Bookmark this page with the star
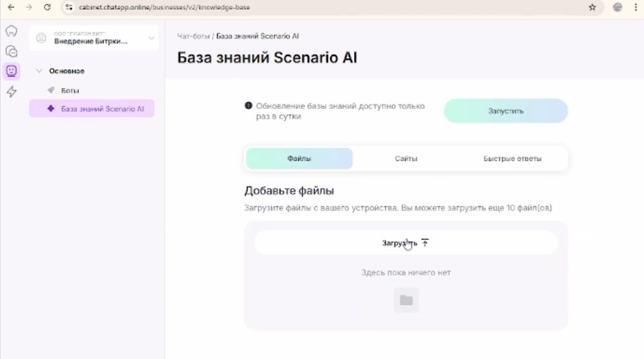 point(593,7)
